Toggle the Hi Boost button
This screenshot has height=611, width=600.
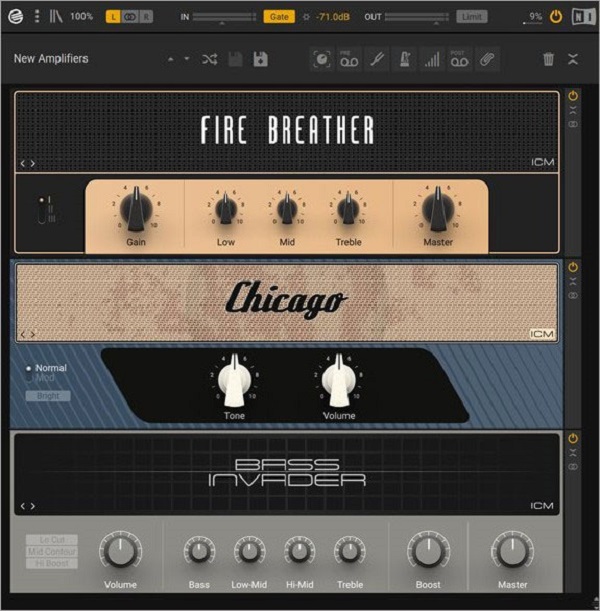[x=52, y=563]
